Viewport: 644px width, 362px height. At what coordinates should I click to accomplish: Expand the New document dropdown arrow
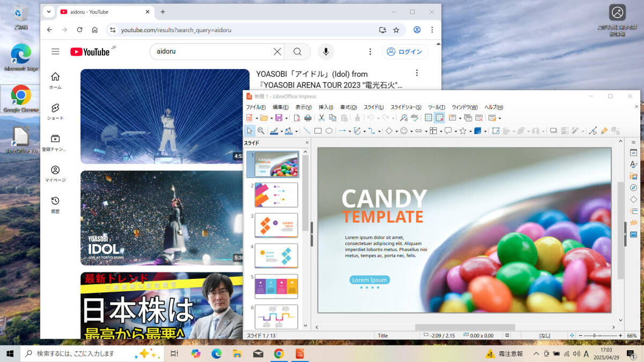(257, 118)
